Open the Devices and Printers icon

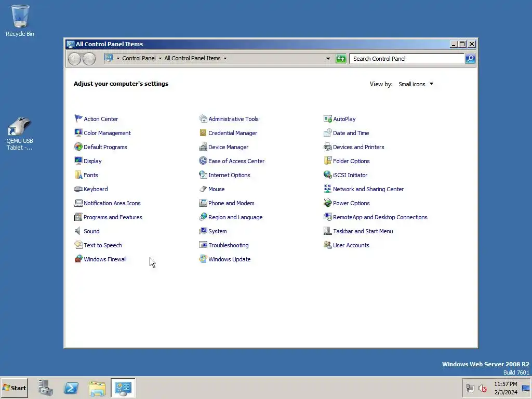[x=327, y=147]
